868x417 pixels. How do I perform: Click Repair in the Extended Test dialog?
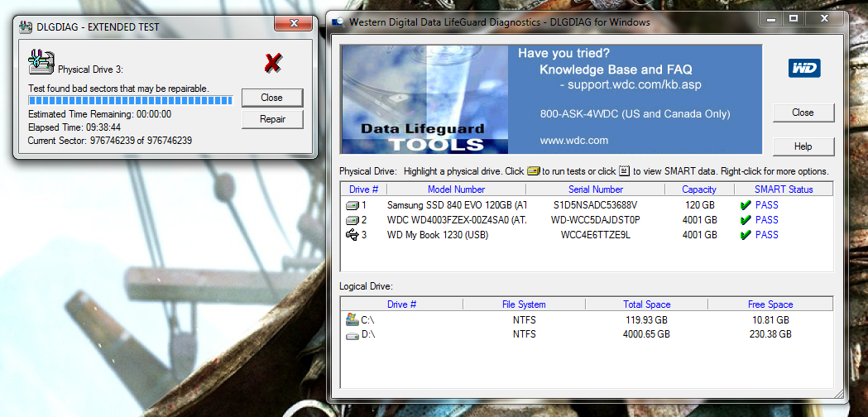(x=272, y=119)
